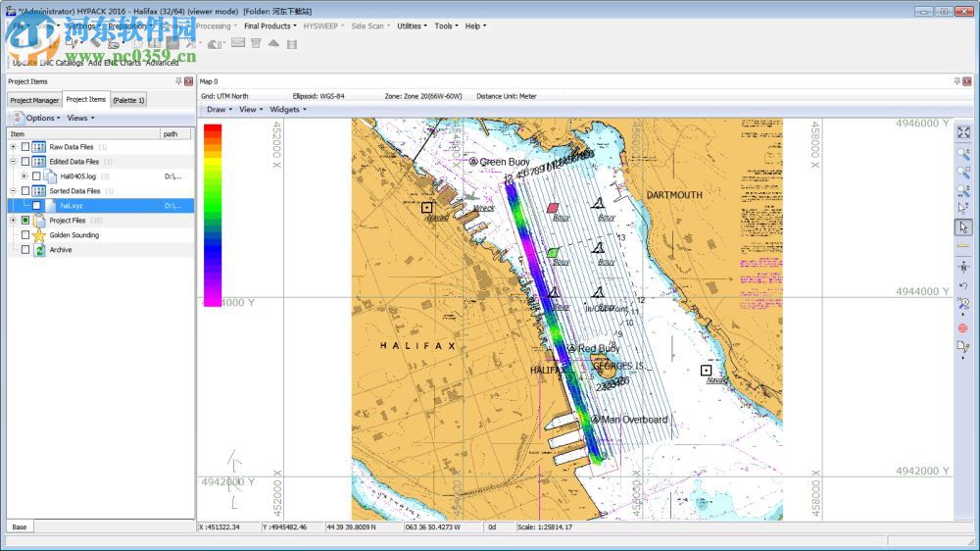This screenshot has width=980, height=551.
Task: Click the Base tab at bottom left
Action: 20,526
